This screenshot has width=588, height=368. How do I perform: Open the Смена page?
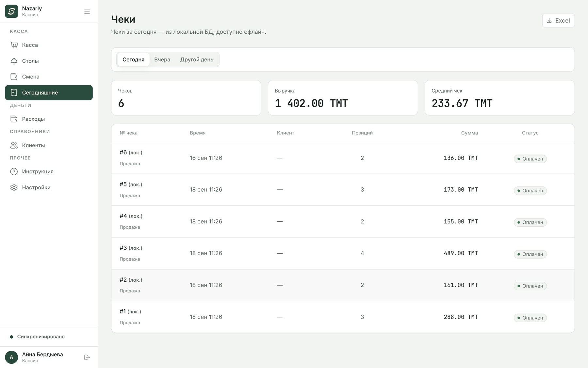click(x=49, y=77)
